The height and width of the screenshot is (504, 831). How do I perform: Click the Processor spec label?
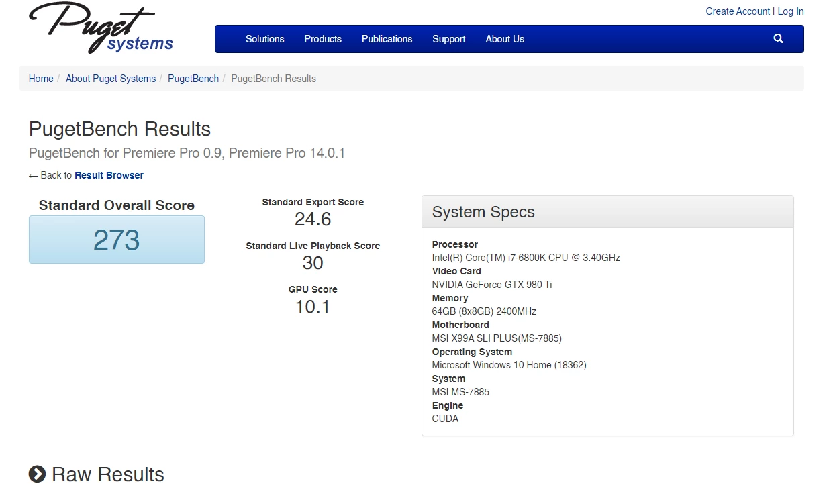click(x=455, y=244)
